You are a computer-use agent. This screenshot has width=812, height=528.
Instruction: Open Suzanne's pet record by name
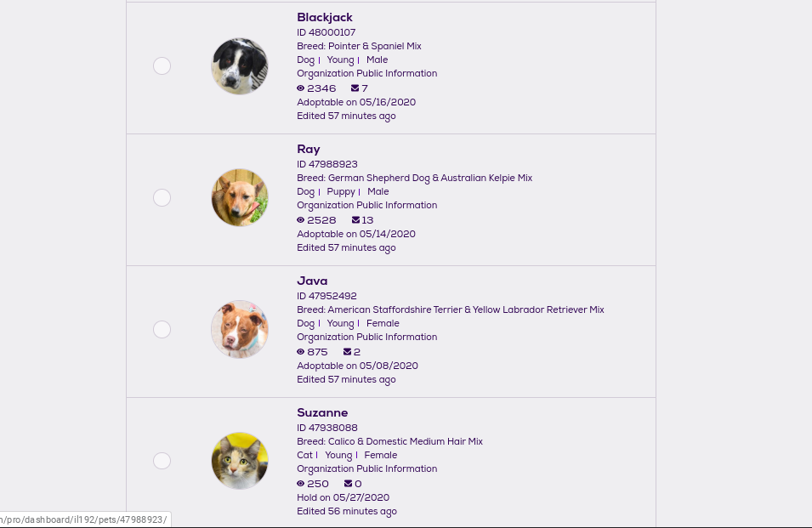click(x=321, y=412)
